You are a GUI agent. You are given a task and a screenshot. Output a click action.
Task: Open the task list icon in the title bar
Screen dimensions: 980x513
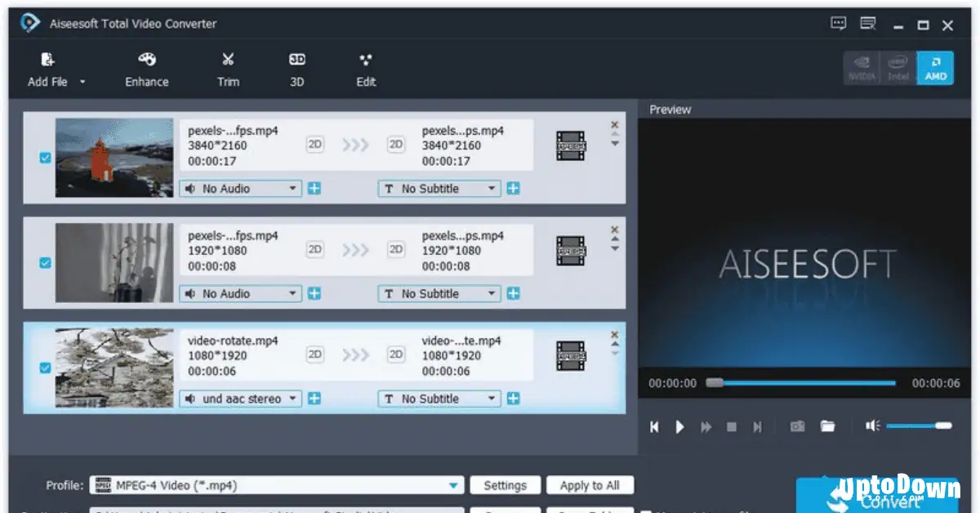pos(868,24)
